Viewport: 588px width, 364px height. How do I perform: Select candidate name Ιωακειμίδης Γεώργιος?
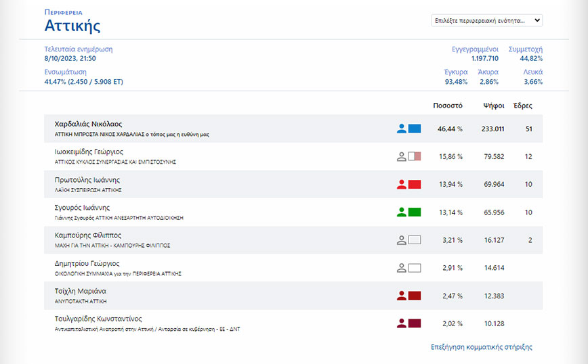pyautogui.click(x=89, y=152)
